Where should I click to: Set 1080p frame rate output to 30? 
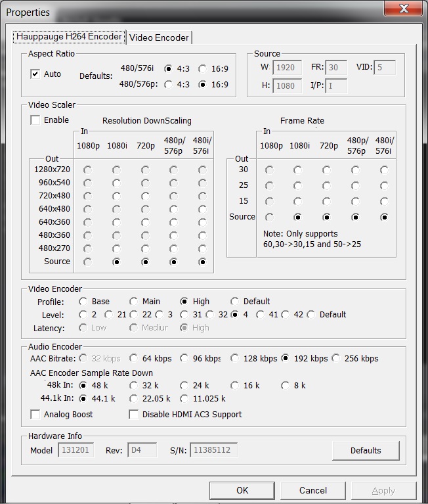tap(269, 170)
